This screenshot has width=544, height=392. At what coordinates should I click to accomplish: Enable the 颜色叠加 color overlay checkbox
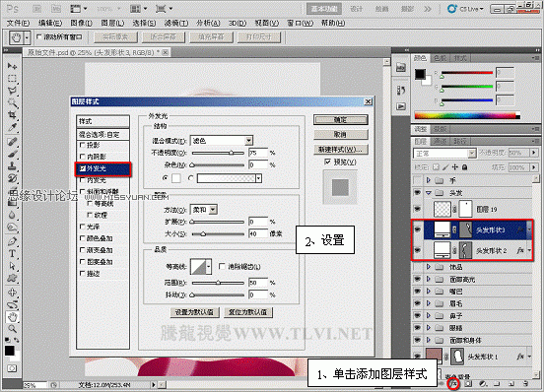click(x=82, y=238)
